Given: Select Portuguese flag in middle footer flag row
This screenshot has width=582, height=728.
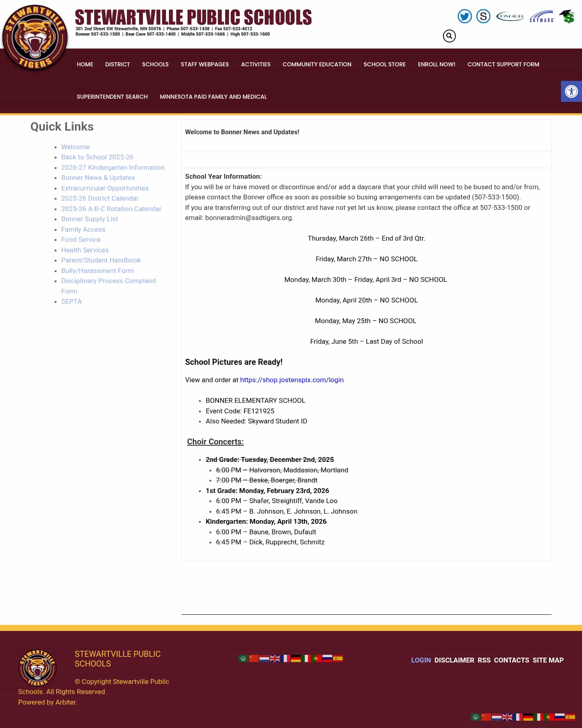Looking at the screenshot, I should (317, 658).
